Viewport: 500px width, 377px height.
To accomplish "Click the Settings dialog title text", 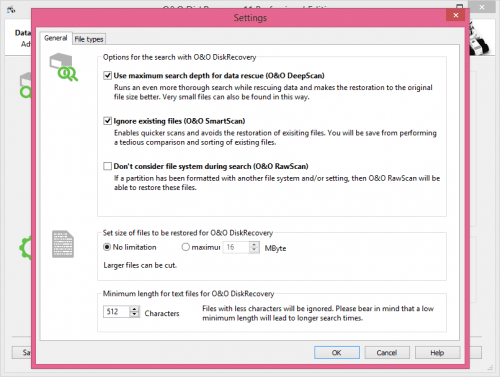I will 250,18.
